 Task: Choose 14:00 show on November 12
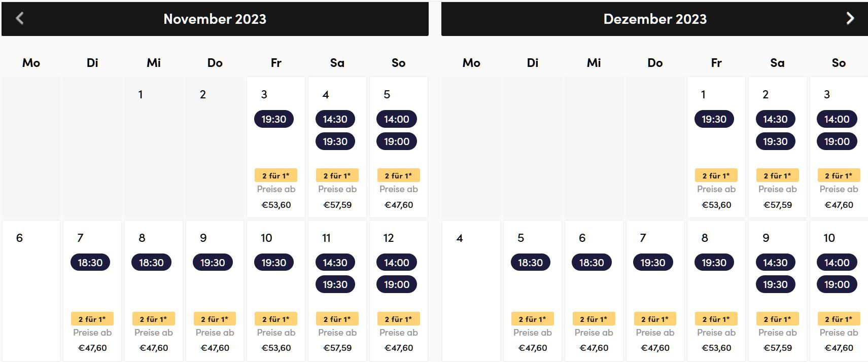tap(397, 263)
